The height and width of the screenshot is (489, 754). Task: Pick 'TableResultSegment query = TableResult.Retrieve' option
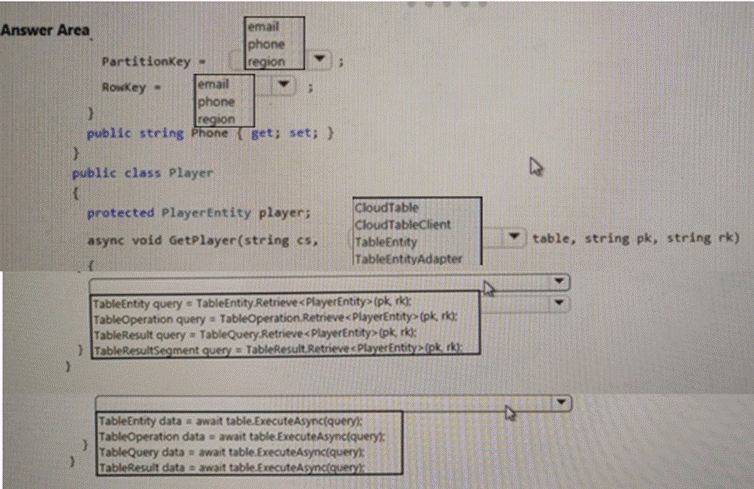(278, 350)
